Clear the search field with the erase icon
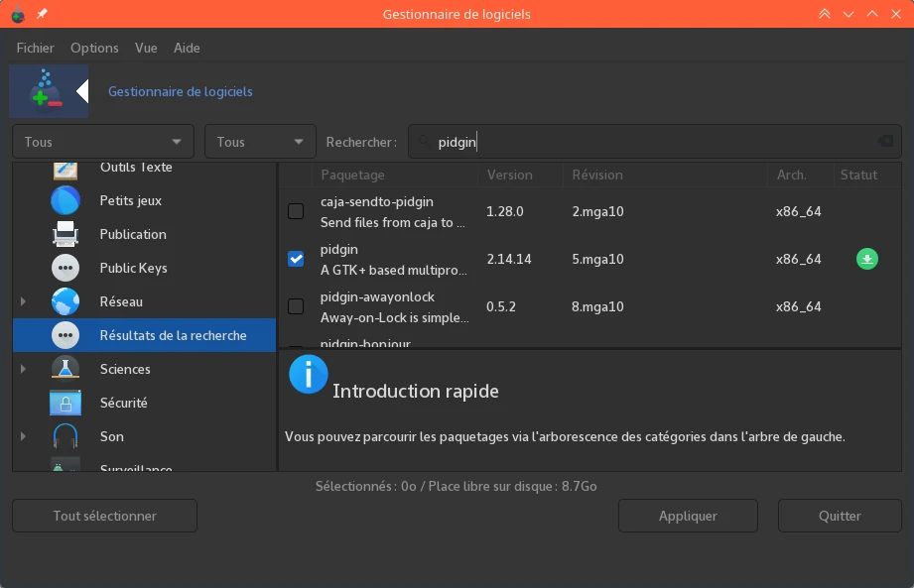The image size is (914, 588). [x=885, y=142]
